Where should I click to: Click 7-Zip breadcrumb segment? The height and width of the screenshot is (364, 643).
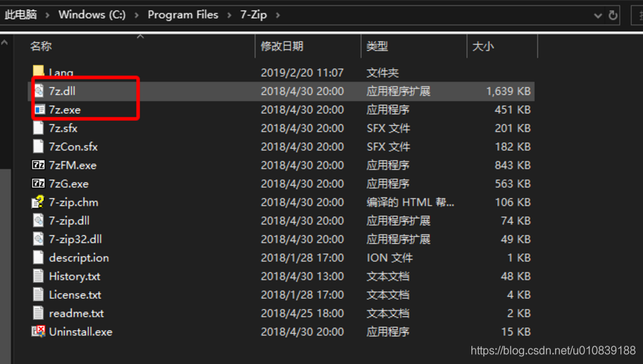(253, 15)
